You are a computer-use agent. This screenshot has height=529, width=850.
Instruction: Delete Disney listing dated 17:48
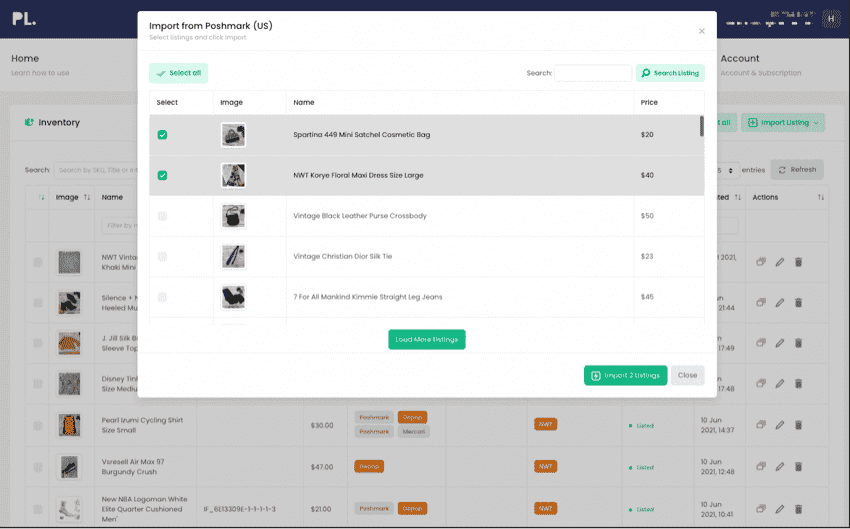pyautogui.click(x=798, y=384)
